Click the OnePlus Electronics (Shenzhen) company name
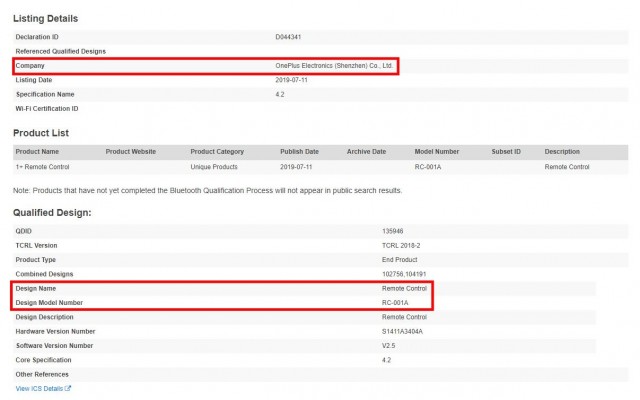This screenshot has width=640, height=400. 334,65
